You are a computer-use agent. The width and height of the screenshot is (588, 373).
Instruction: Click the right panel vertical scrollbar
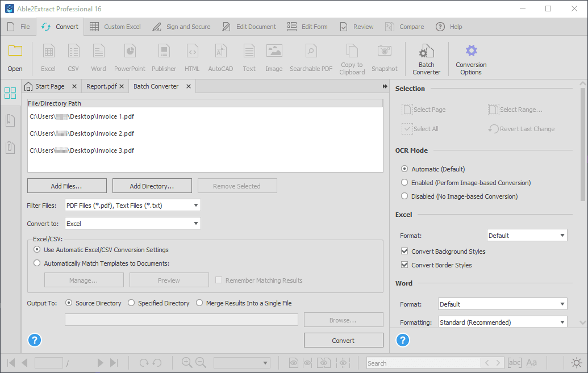click(x=582, y=144)
